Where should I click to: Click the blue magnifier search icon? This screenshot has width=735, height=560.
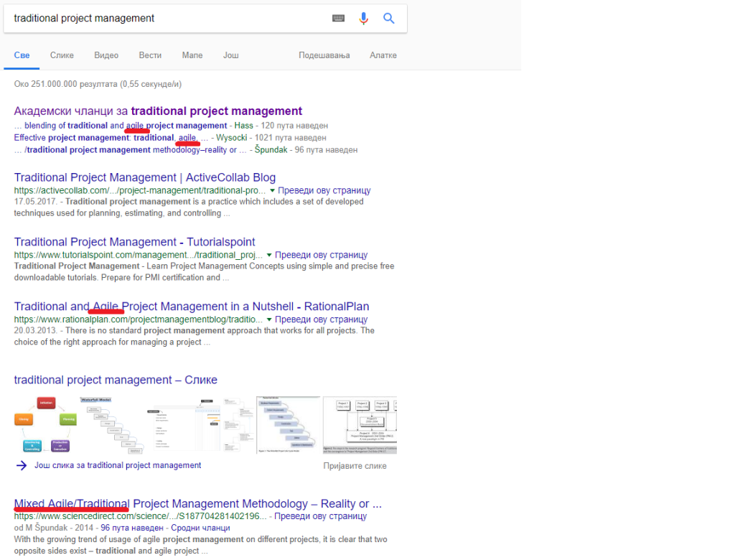389,19
